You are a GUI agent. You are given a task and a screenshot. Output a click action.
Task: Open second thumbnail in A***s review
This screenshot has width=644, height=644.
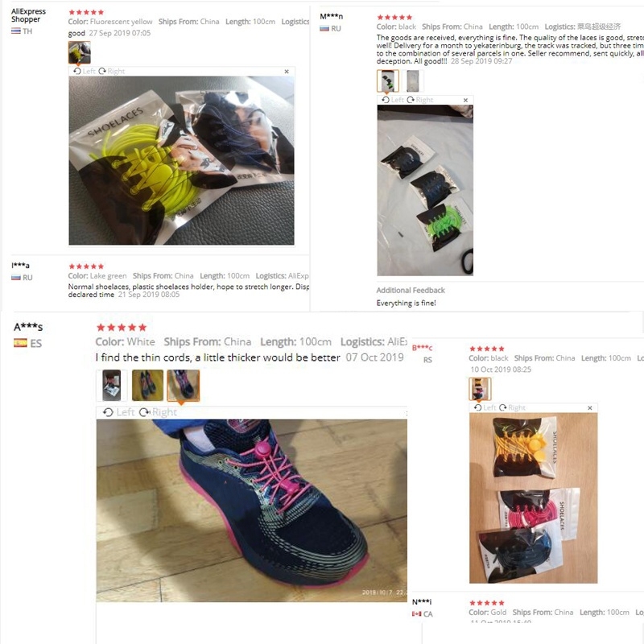click(x=147, y=386)
